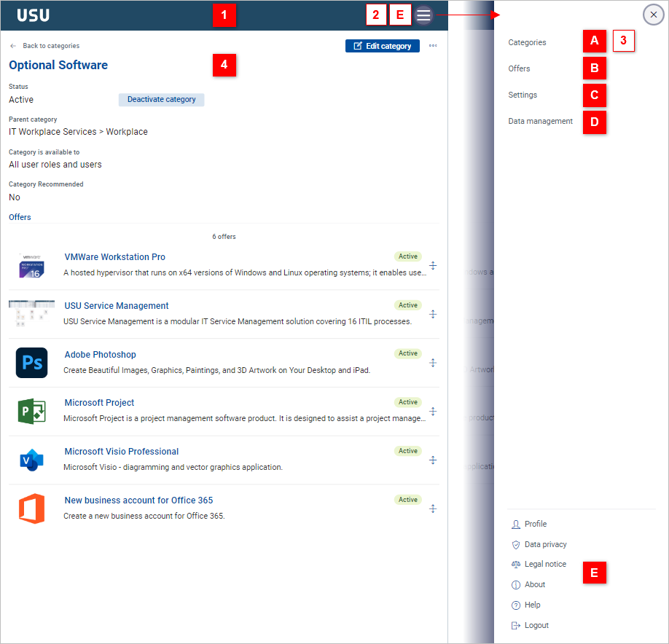This screenshot has height=644, width=669.
Task: Click the Deactivate category button
Action: click(x=161, y=100)
